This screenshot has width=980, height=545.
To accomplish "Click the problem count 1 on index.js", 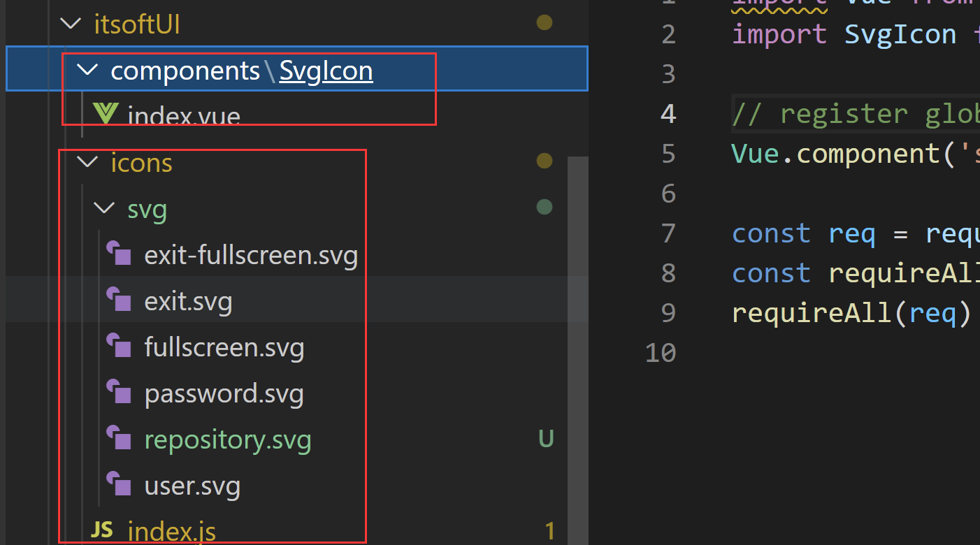I will (x=550, y=531).
